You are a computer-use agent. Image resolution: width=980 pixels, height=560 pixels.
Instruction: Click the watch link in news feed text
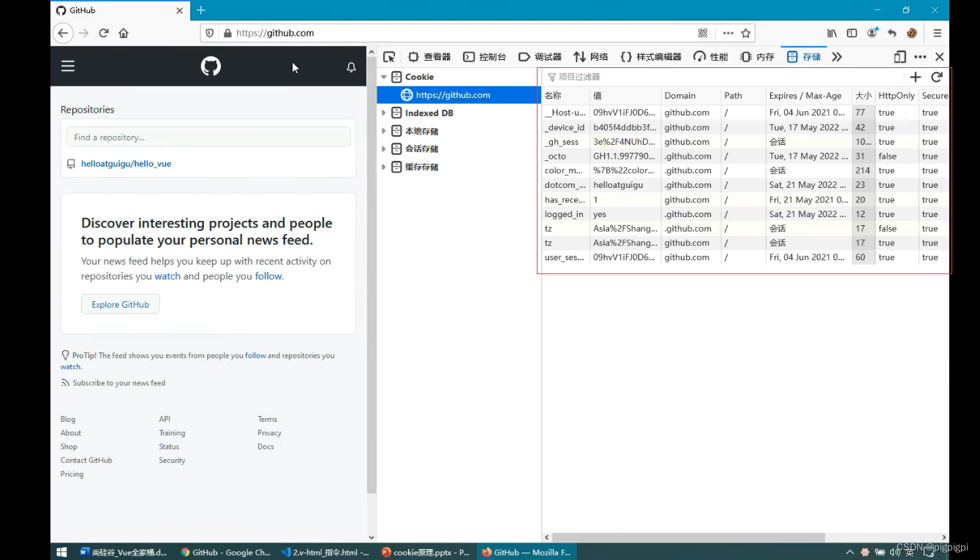[x=167, y=276]
